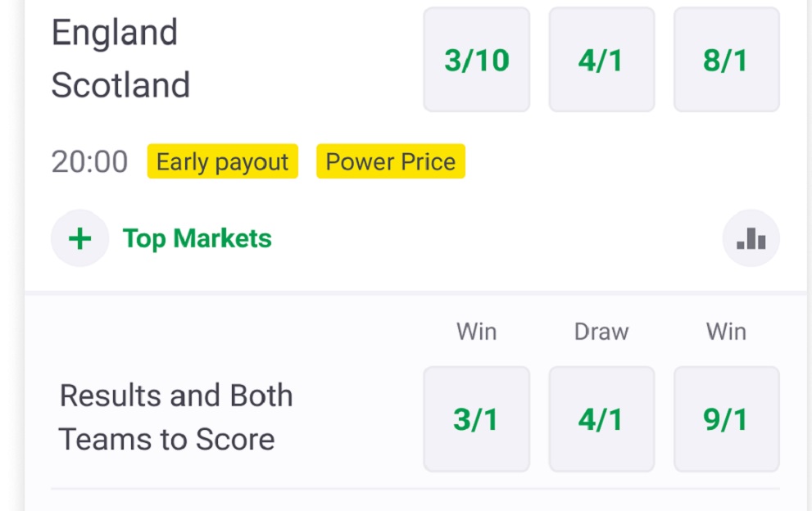The image size is (812, 511).
Task: Pick 9/1 away win and both score
Action: (726, 419)
